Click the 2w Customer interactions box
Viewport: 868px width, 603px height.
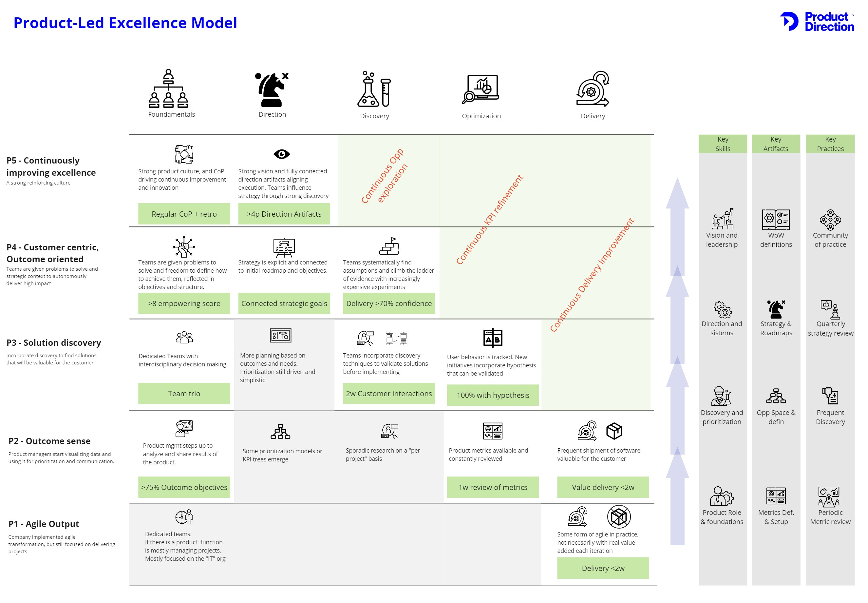(x=388, y=393)
